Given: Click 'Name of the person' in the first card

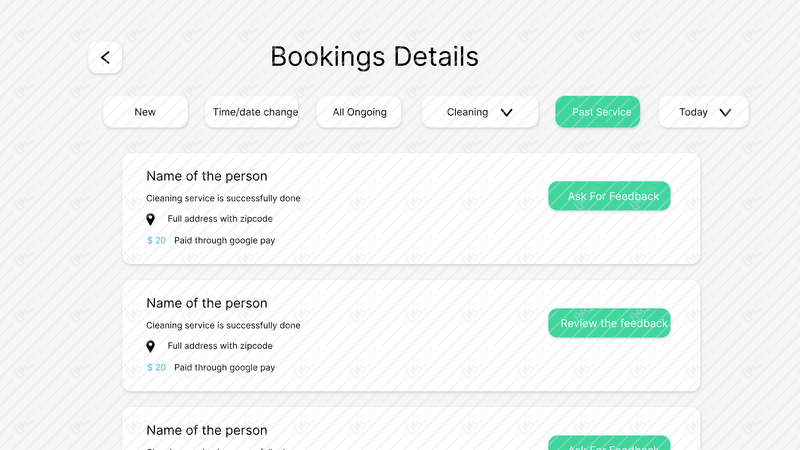Looking at the screenshot, I should click(x=207, y=176).
